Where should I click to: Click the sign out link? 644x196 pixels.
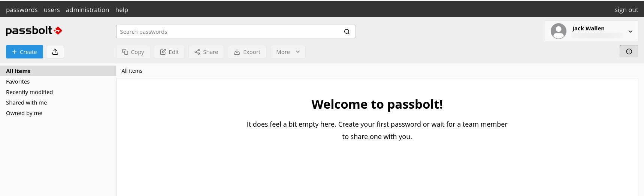[626, 10]
